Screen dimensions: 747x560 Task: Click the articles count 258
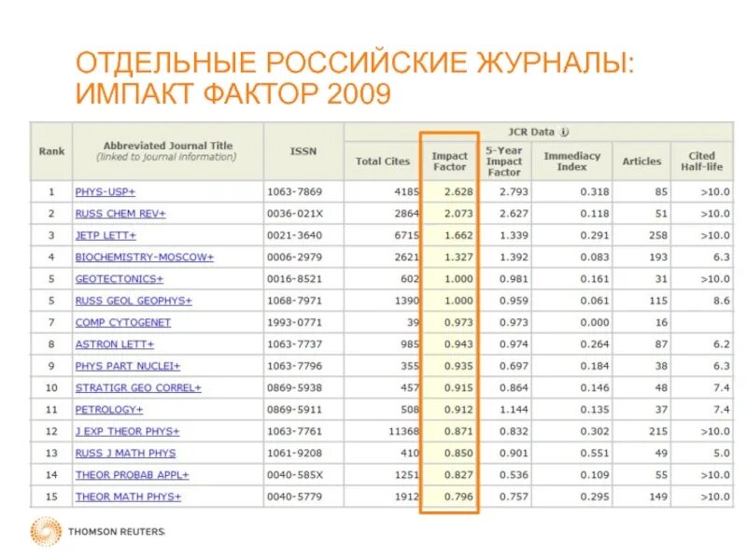tap(658, 236)
